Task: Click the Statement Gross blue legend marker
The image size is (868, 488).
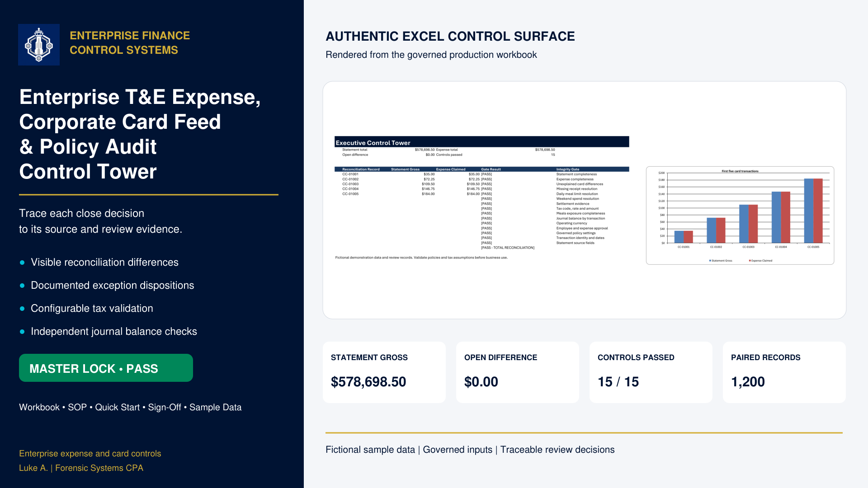Action: click(x=710, y=261)
